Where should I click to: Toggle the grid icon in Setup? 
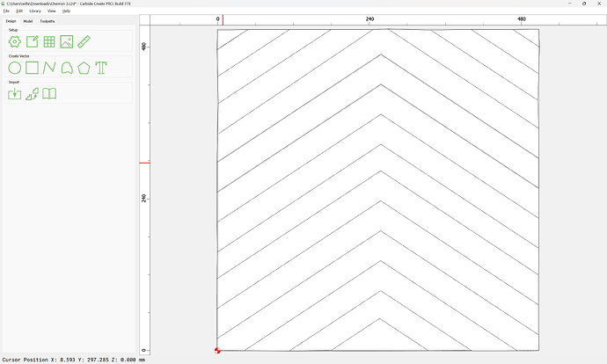click(49, 42)
